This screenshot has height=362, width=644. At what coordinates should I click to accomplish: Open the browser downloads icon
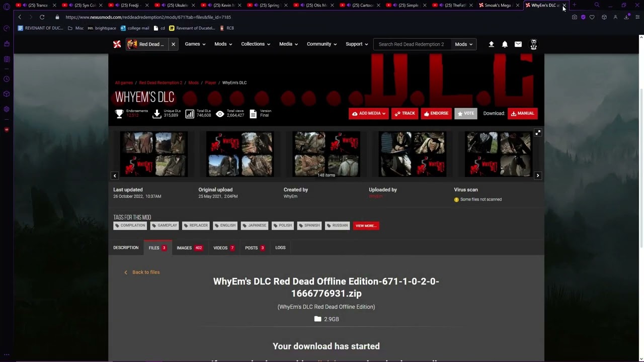click(626, 17)
